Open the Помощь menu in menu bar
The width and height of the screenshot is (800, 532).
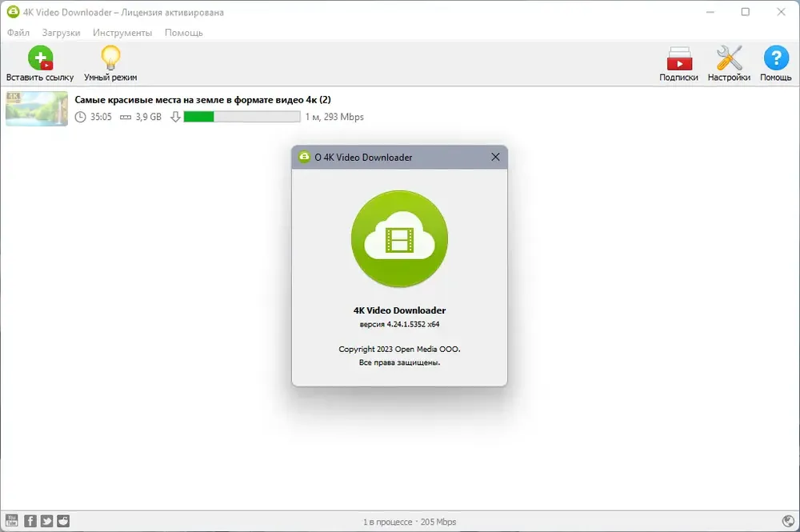(184, 33)
